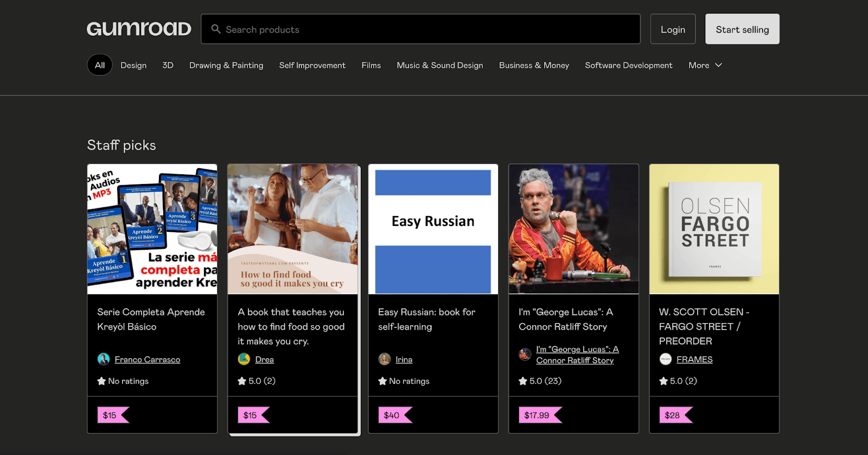Click star icon beside 5.0 (2) for Drea
Viewport: 868px width, 455px height.
click(x=242, y=381)
